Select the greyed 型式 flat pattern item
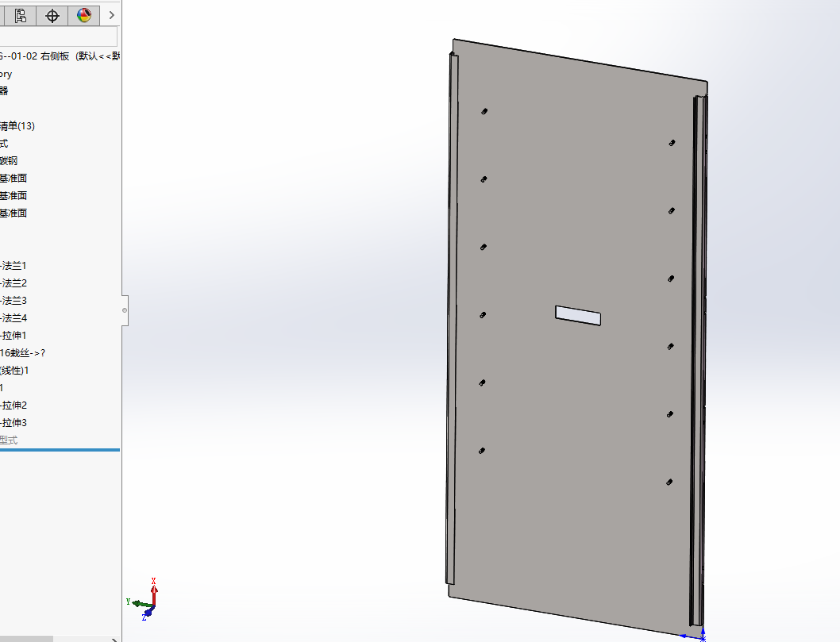This screenshot has width=840, height=642. pos(9,440)
